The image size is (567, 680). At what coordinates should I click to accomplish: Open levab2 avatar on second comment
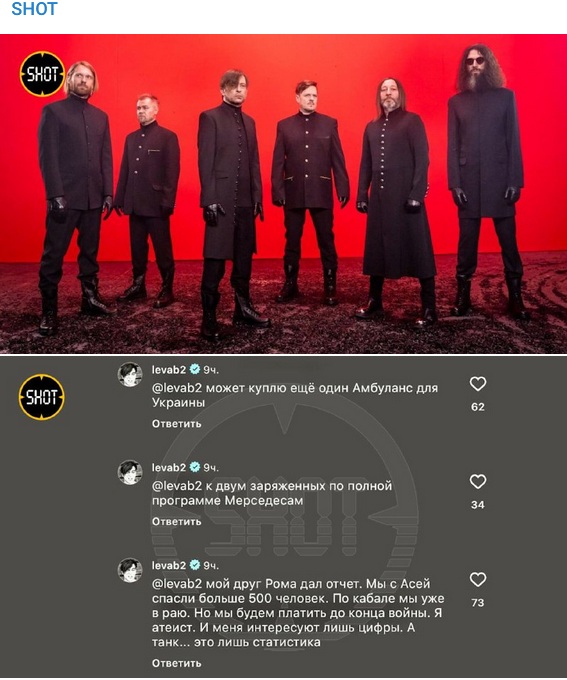coord(130,472)
